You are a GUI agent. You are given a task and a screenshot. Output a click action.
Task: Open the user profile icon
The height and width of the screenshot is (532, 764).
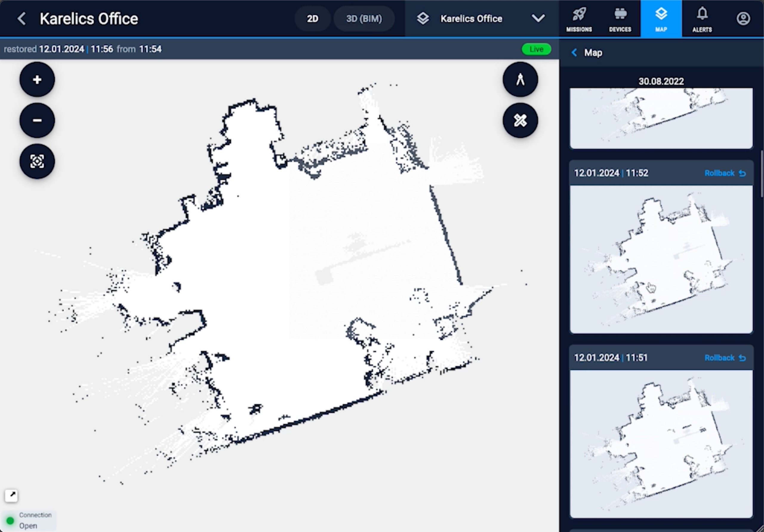[743, 18]
